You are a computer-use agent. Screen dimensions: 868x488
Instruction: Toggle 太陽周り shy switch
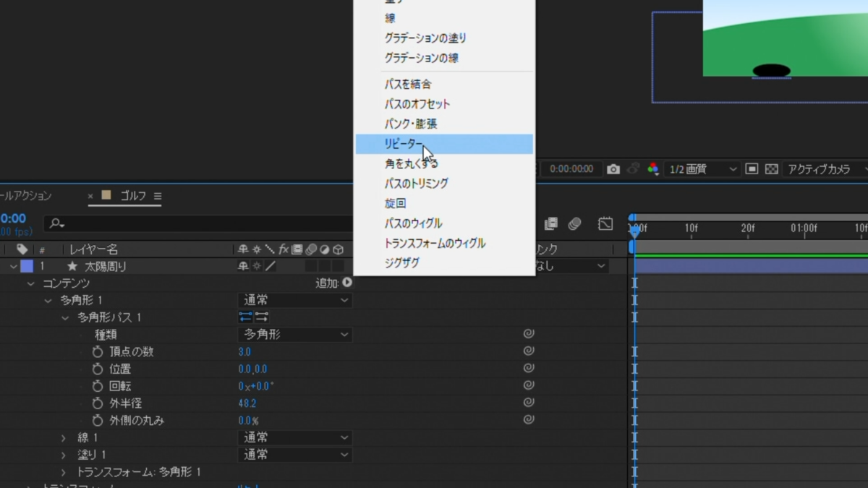click(x=243, y=267)
